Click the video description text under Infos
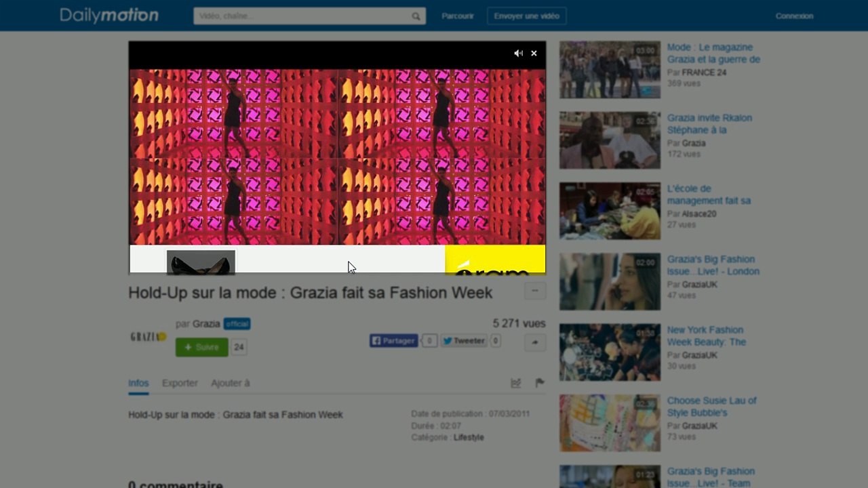868x488 pixels. click(x=235, y=415)
